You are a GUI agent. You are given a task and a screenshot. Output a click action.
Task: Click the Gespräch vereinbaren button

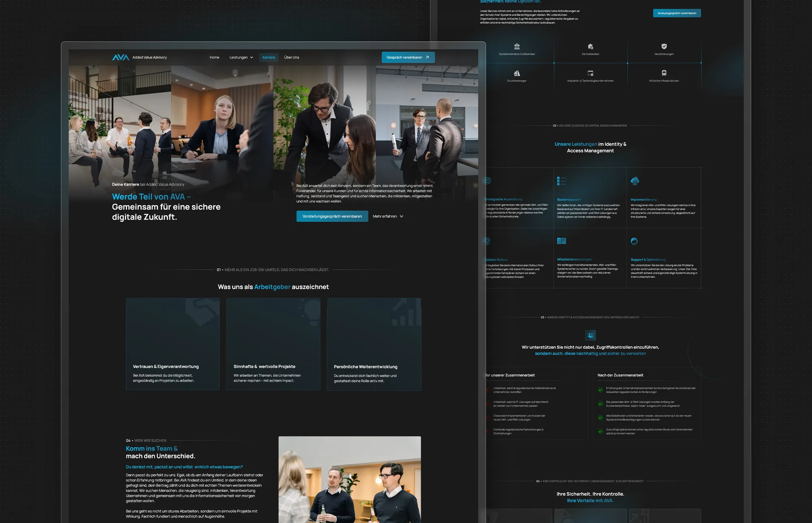tap(408, 57)
